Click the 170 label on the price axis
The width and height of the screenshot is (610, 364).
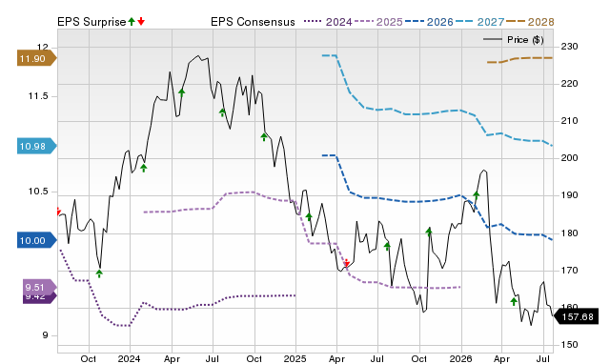coord(569,270)
